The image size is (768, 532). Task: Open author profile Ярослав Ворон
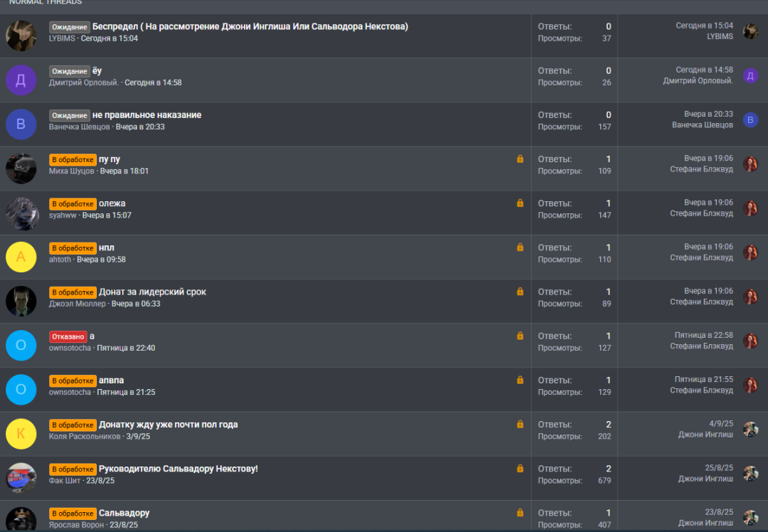coord(76,525)
